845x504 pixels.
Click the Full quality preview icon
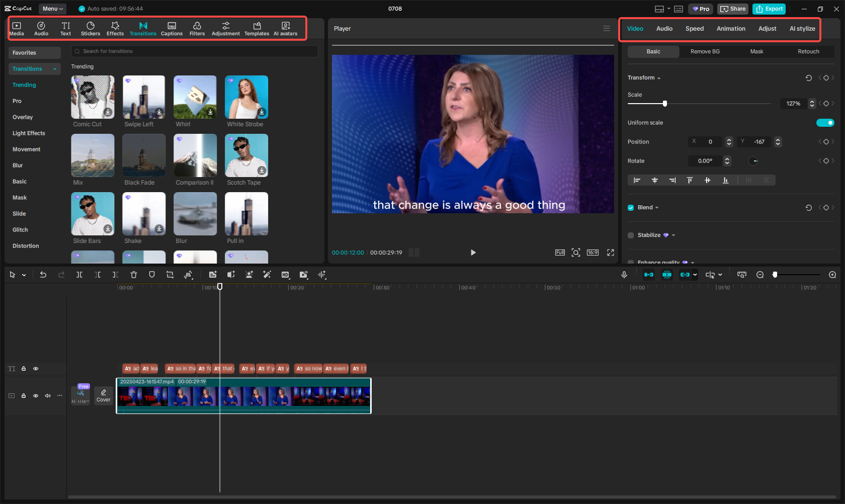(560, 253)
